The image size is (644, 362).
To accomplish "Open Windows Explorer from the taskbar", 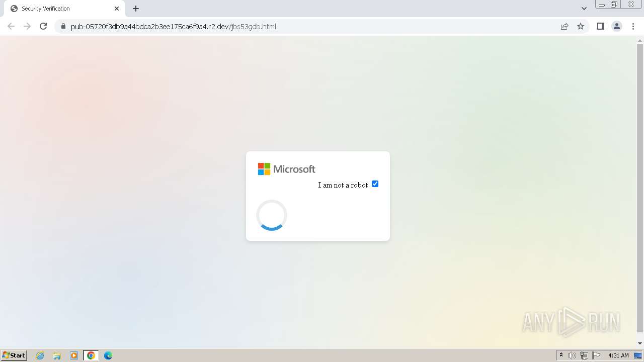I will coord(57,355).
